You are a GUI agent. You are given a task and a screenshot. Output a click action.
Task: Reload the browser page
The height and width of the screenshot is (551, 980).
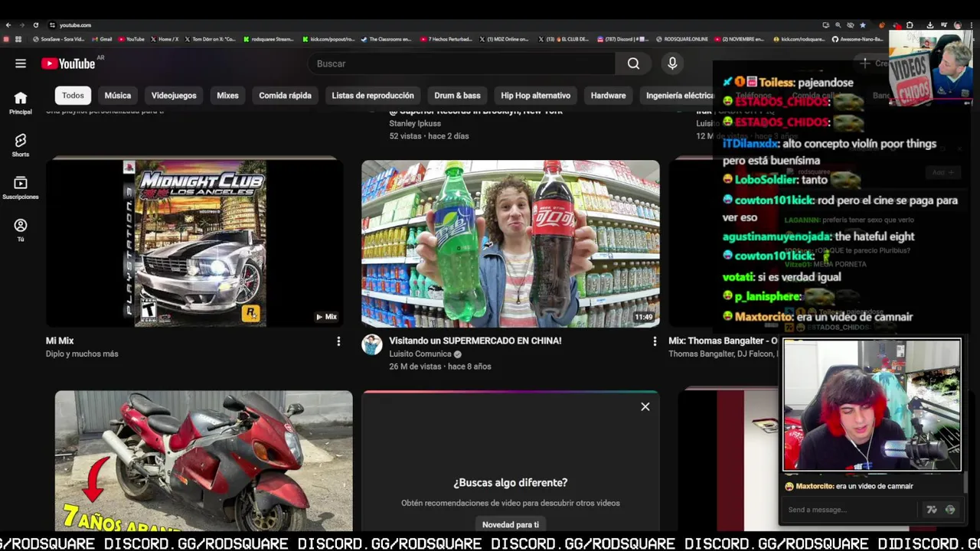[x=35, y=25]
